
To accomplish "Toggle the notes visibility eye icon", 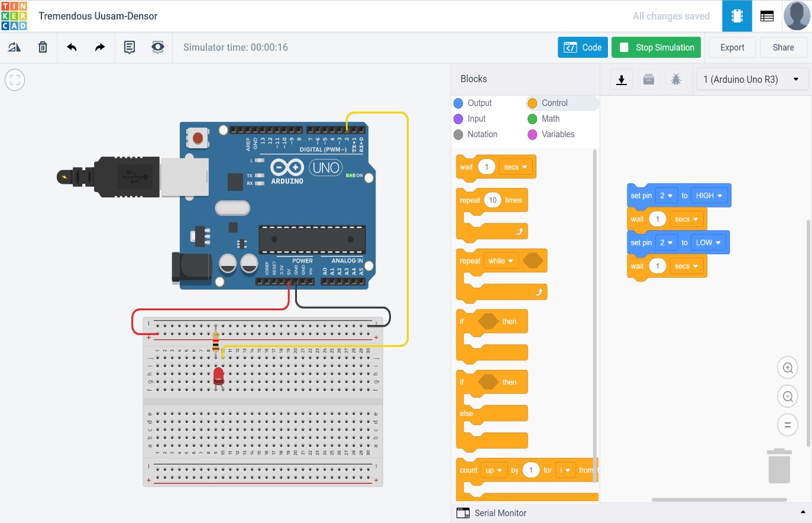I will click(x=157, y=47).
